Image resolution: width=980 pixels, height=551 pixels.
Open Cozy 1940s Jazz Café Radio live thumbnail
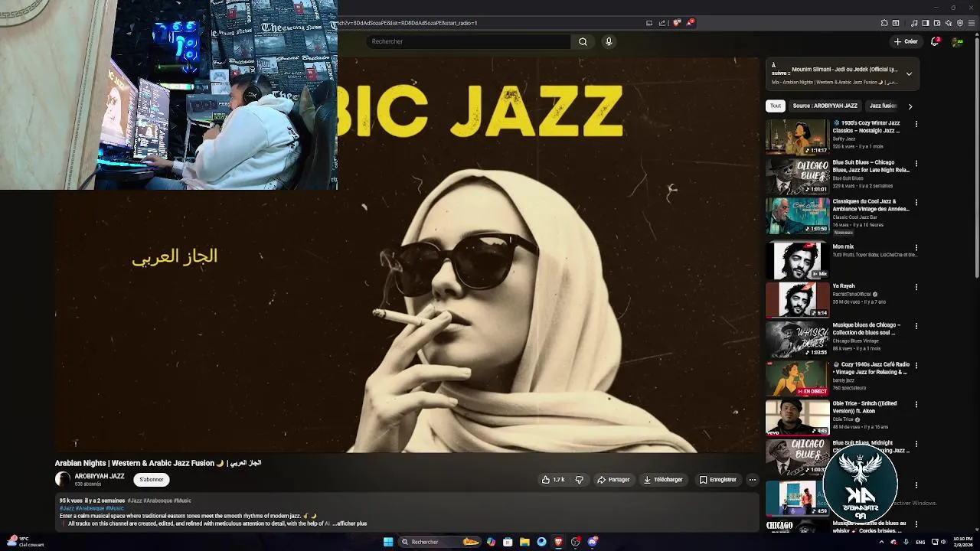point(797,378)
